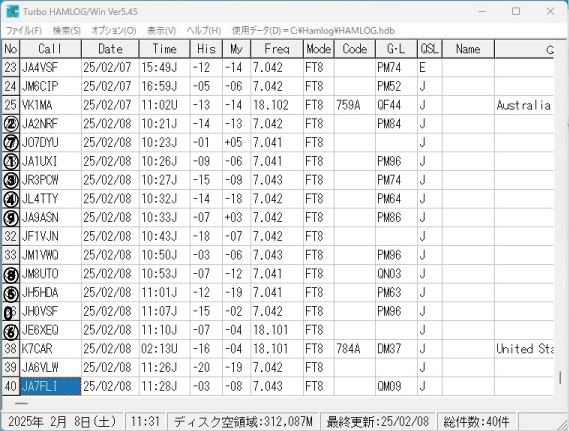Open the オプション(O) menu
This screenshot has height=431, width=569.
click(x=114, y=31)
